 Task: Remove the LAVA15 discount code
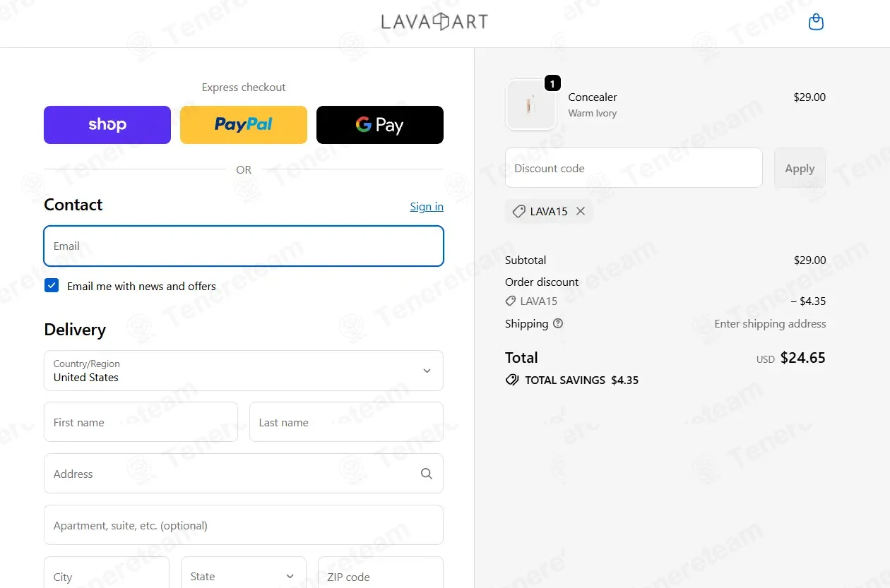[581, 211]
